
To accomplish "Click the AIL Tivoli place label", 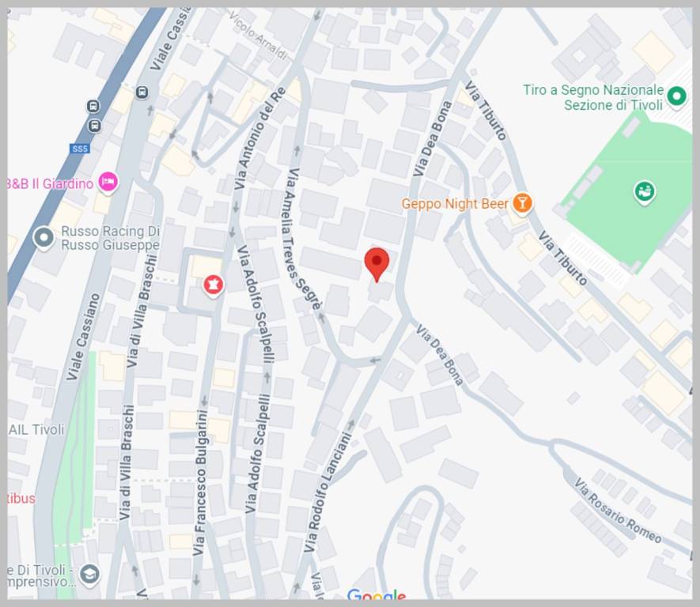I will pos(36,429).
